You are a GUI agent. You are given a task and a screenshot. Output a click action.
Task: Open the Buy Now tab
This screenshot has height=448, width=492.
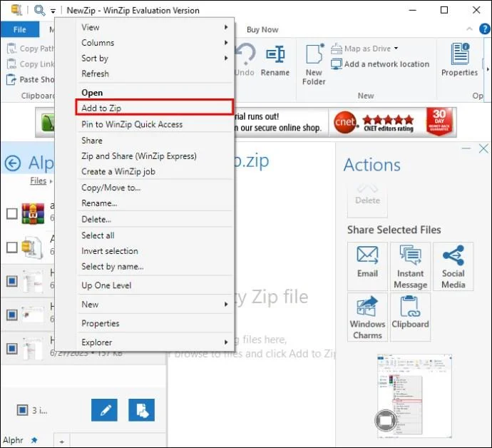point(262,29)
